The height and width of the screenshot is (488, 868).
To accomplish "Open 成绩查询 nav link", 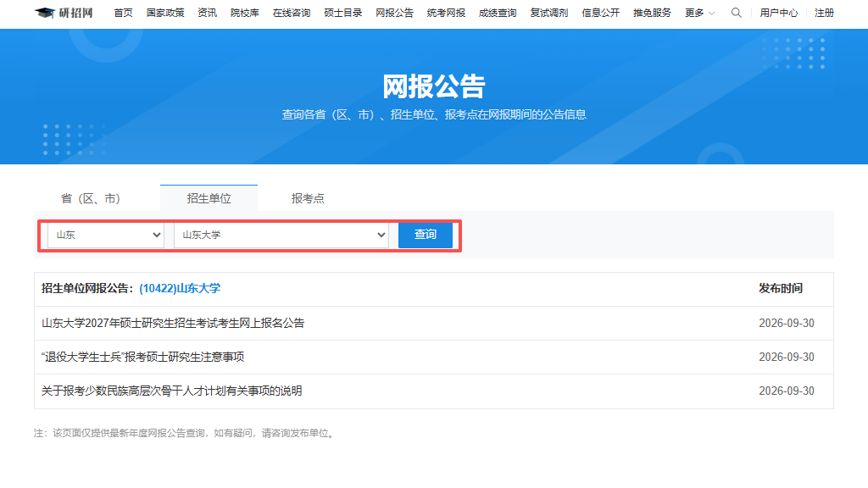I will coord(497,13).
